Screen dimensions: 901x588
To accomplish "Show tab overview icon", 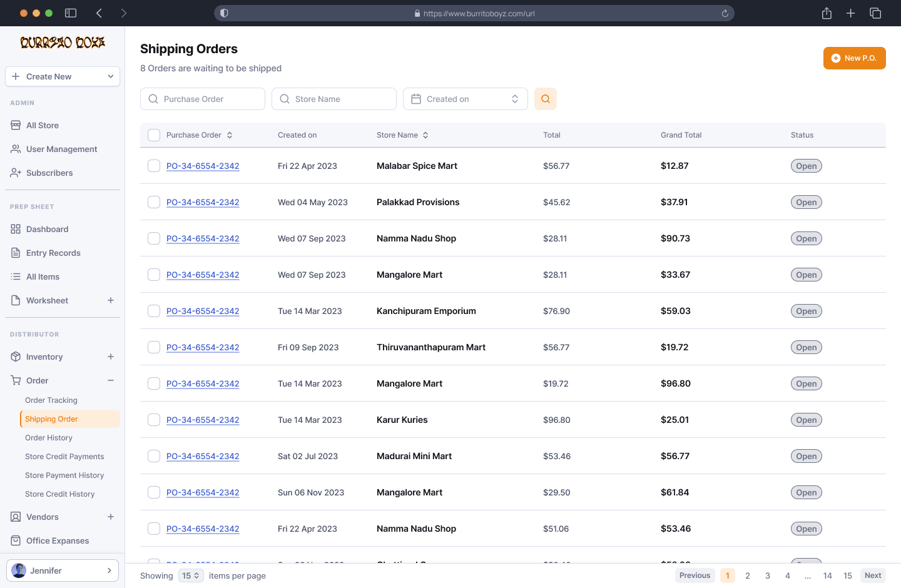I will tap(875, 13).
